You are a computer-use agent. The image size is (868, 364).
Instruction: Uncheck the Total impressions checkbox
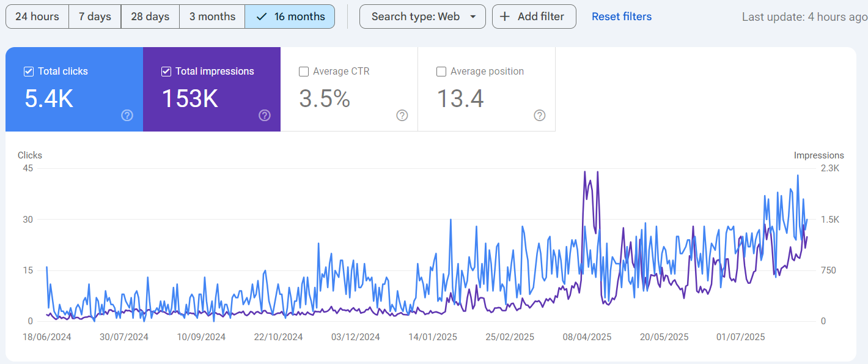coord(166,72)
